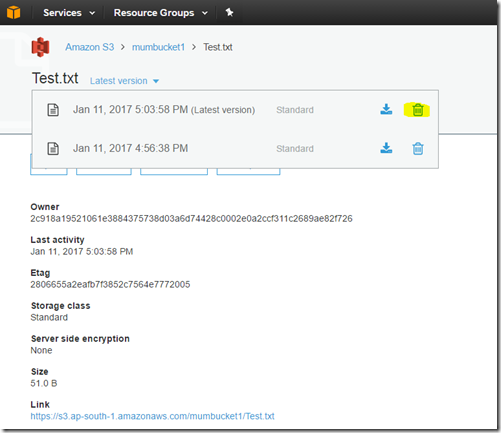The image size is (501, 433).
Task: Delete the 4:56:38 PM version
Action: click(x=418, y=148)
